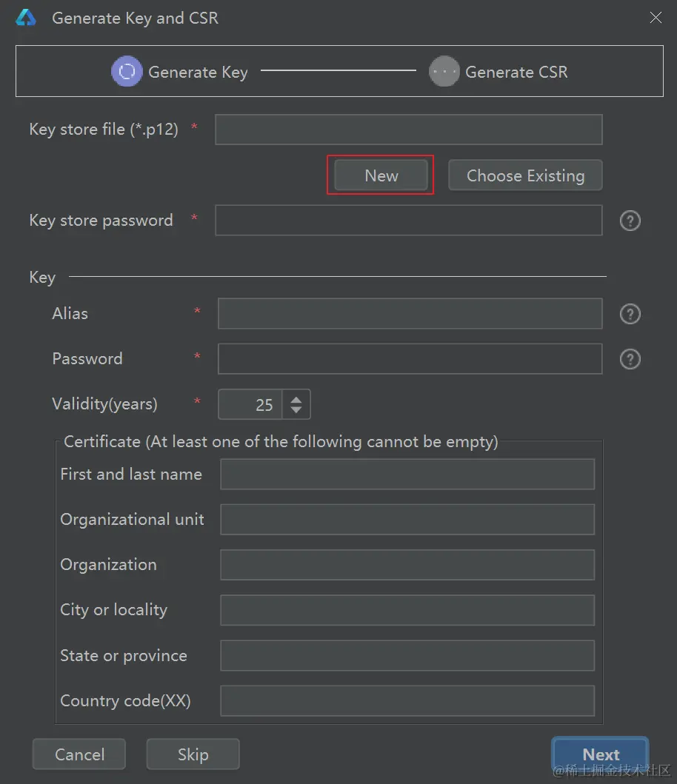Close the Generate Key and CSR dialog
The image size is (677, 784).
(656, 18)
